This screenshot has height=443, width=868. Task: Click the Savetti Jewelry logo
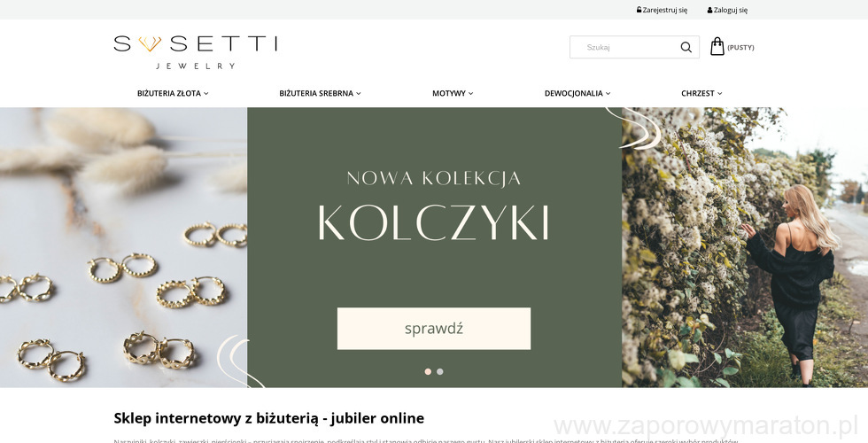[x=196, y=52]
